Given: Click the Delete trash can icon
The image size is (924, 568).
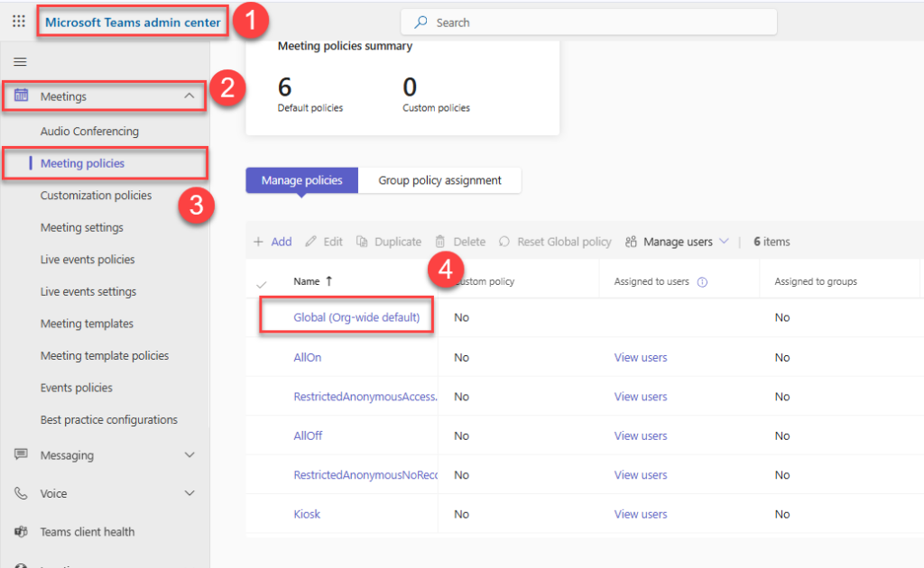Looking at the screenshot, I should (440, 242).
